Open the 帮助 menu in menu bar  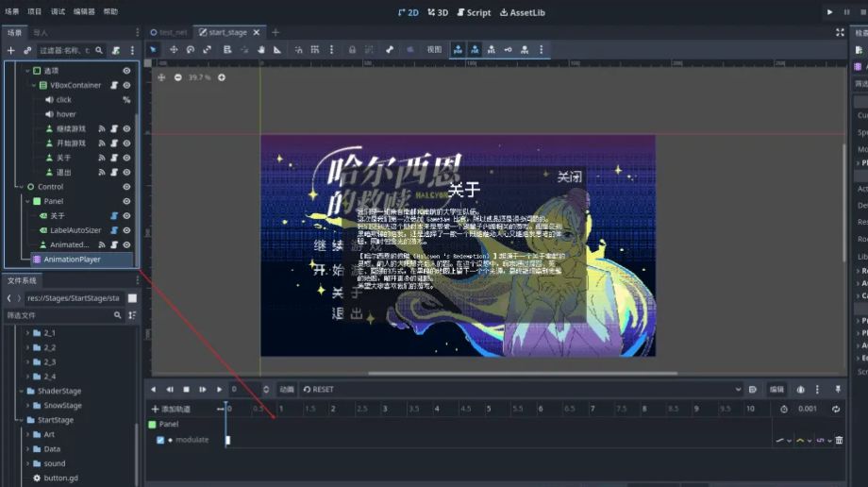pos(110,11)
